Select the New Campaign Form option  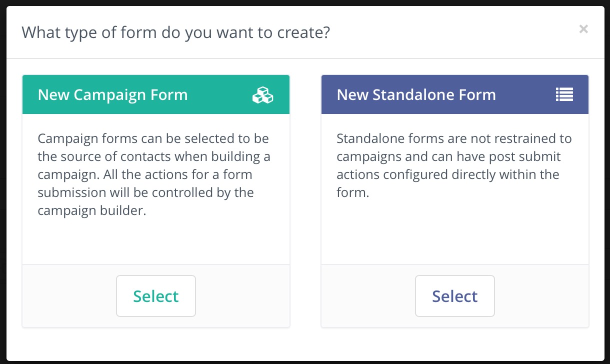point(155,296)
